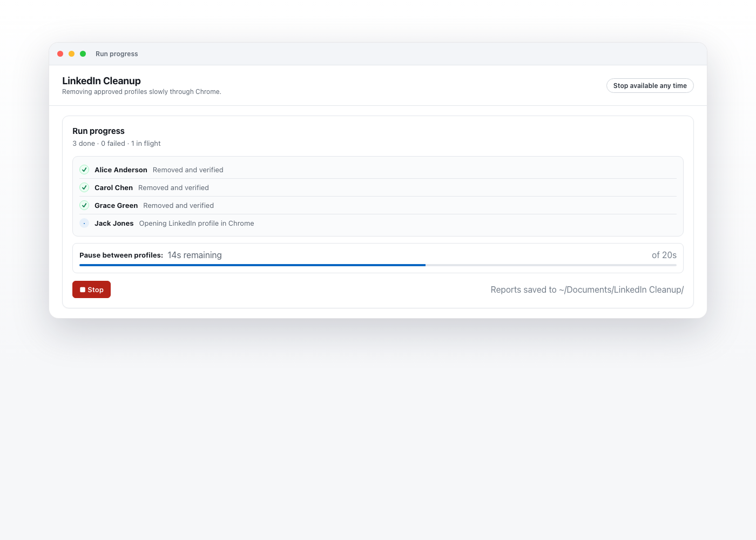Close the window with the red button

tap(60, 53)
